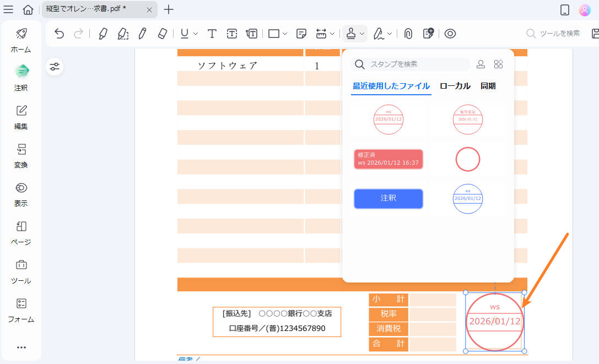Add a sticky note comment

point(301,34)
